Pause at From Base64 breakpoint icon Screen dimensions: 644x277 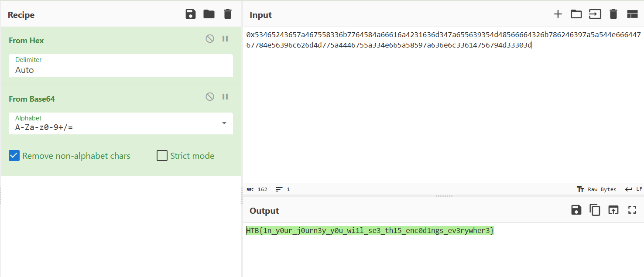coord(225,97)
